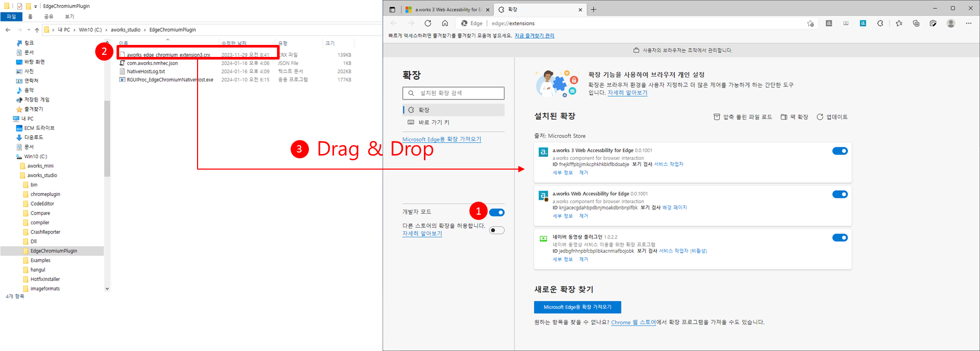Add this page to favorites star icon
Image resolution: width=980 pixels, height=351 pixels.
tap(810, 24)
